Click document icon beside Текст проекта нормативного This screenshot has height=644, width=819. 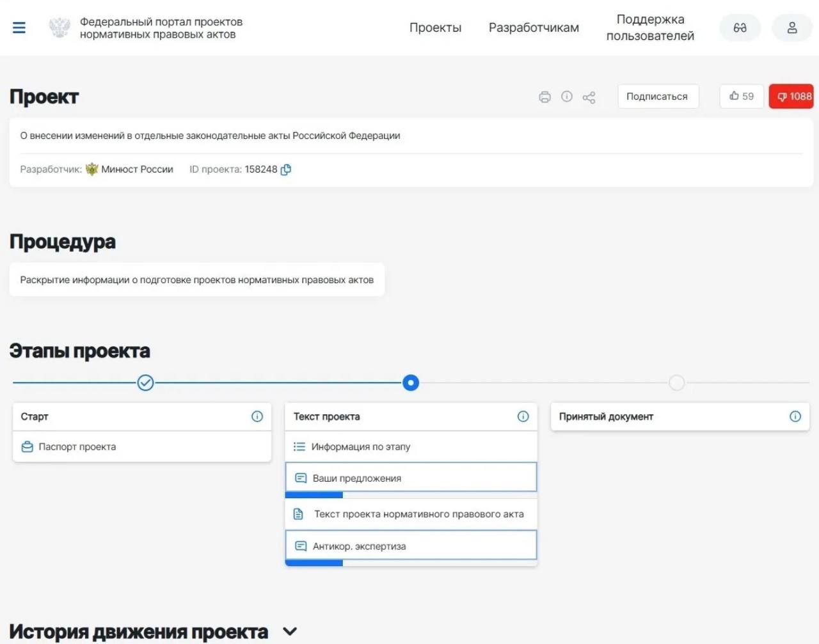click(x=298, y=514)
